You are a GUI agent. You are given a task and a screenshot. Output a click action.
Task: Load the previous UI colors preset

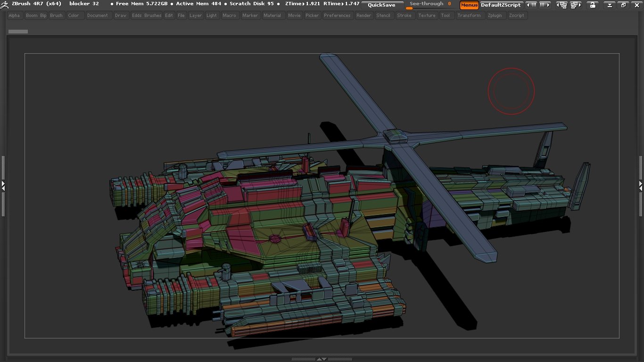coord(531,5)
